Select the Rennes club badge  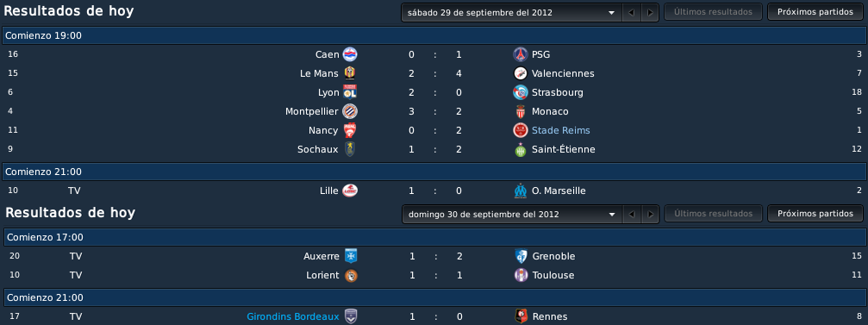point(521,316)
